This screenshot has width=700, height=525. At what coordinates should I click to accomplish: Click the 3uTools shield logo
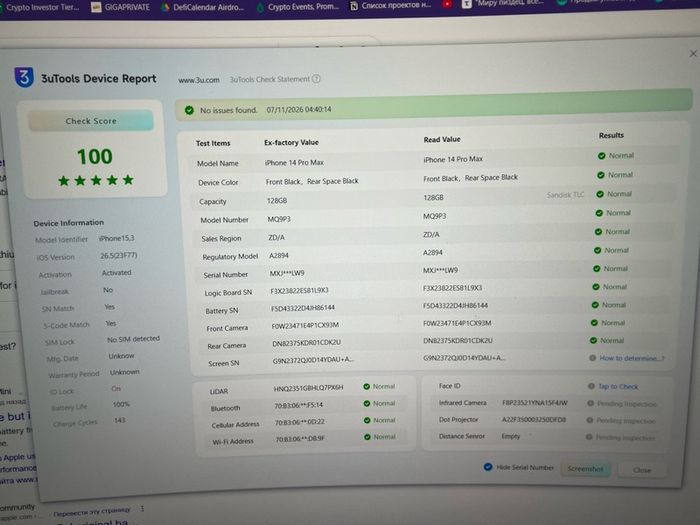24,77
